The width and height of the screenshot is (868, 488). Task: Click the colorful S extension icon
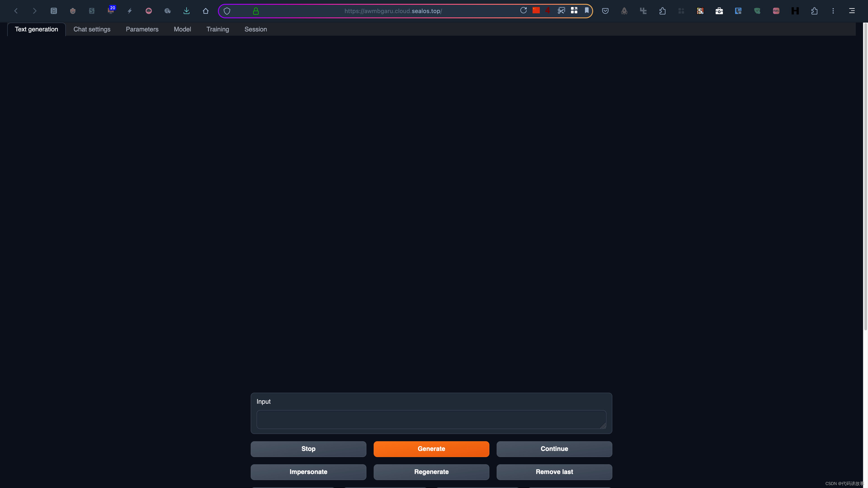click(700, 11)
